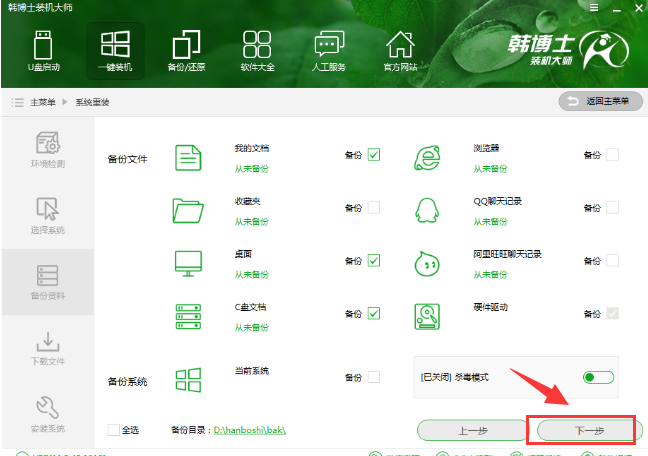
Task: Click the 韩博士 logo emblem
Action: pyautogui.click(x=604, y=50)
